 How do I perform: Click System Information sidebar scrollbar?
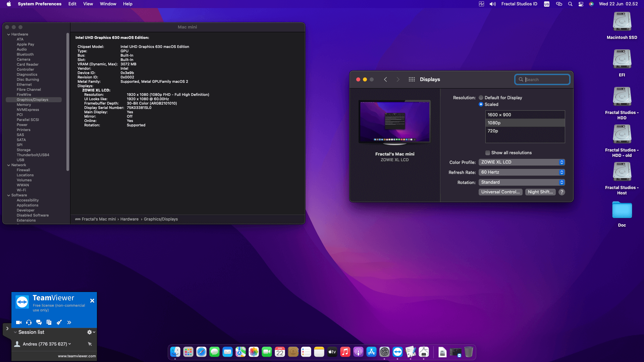click(x=68, y=102)
